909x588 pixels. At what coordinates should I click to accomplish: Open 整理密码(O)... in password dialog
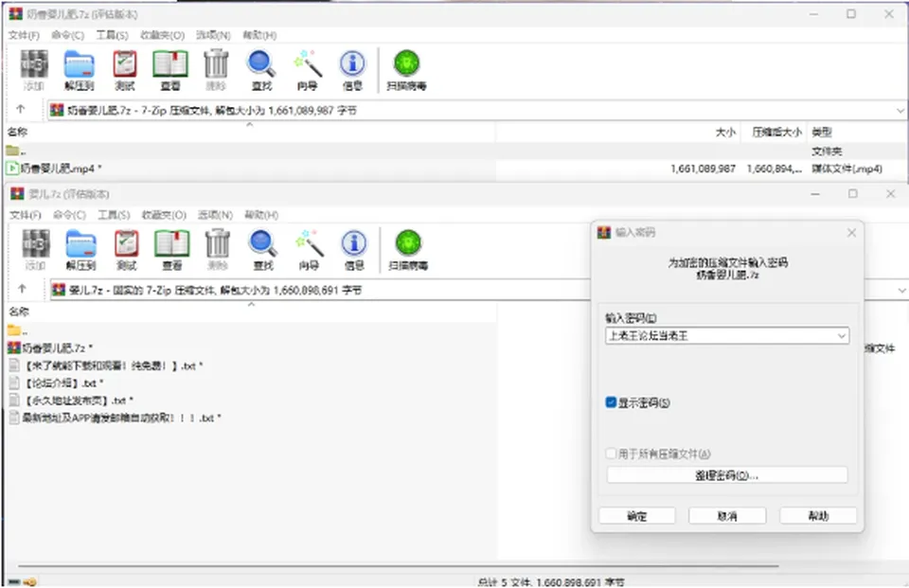click(727, 475)
